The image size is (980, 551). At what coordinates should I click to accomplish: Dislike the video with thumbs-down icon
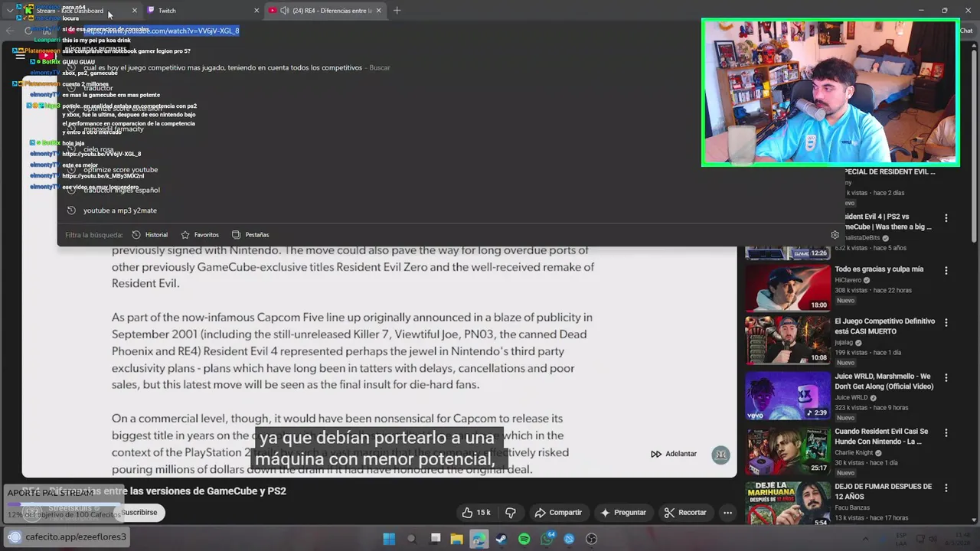(511, 512)
